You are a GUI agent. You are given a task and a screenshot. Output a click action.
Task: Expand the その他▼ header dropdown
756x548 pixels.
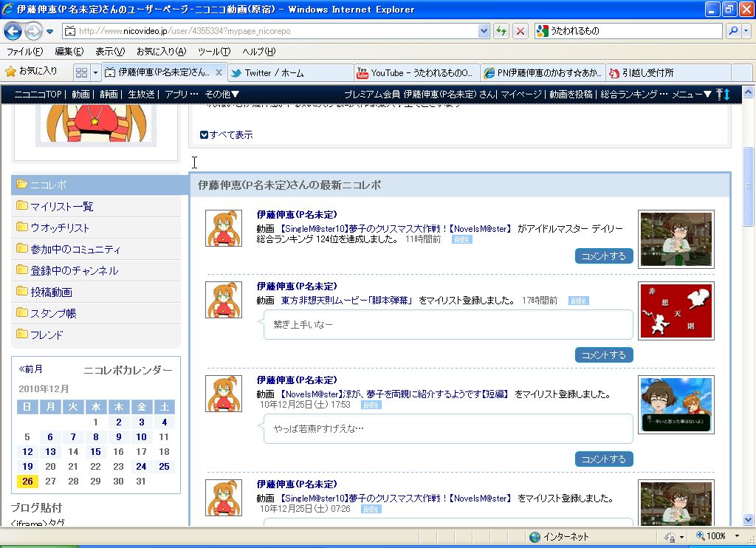point(221,95)
